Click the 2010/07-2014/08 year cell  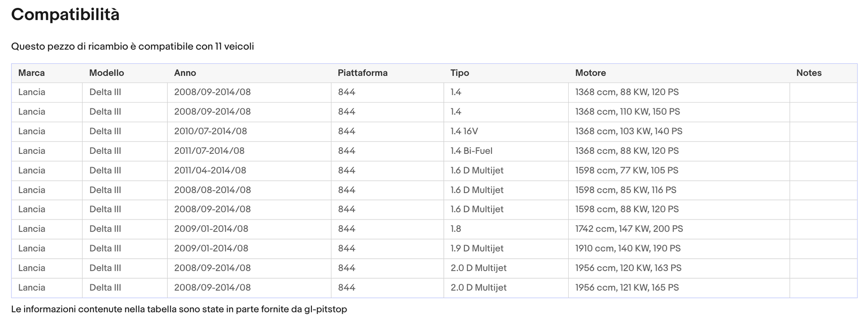(x=210, y=131)
